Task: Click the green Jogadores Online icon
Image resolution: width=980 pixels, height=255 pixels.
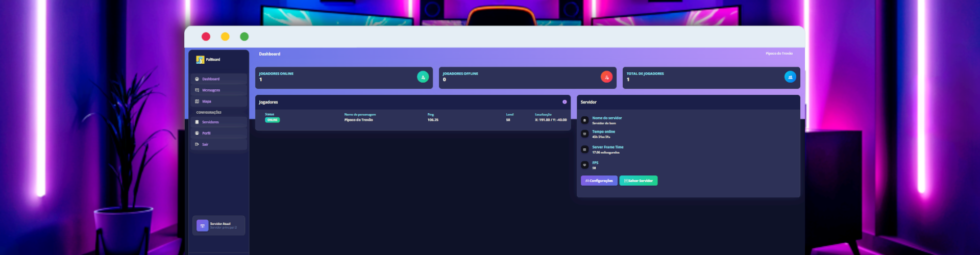Action: tap(423, 77)
